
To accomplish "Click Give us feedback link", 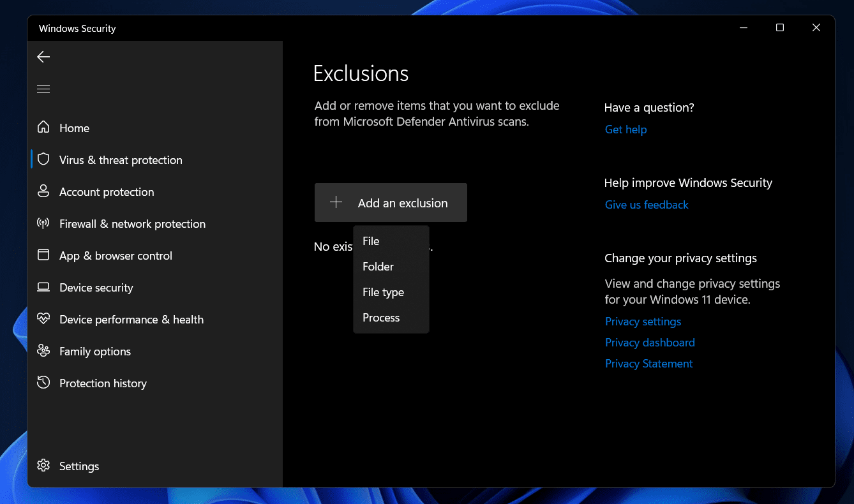I will [x=647, y=205].
